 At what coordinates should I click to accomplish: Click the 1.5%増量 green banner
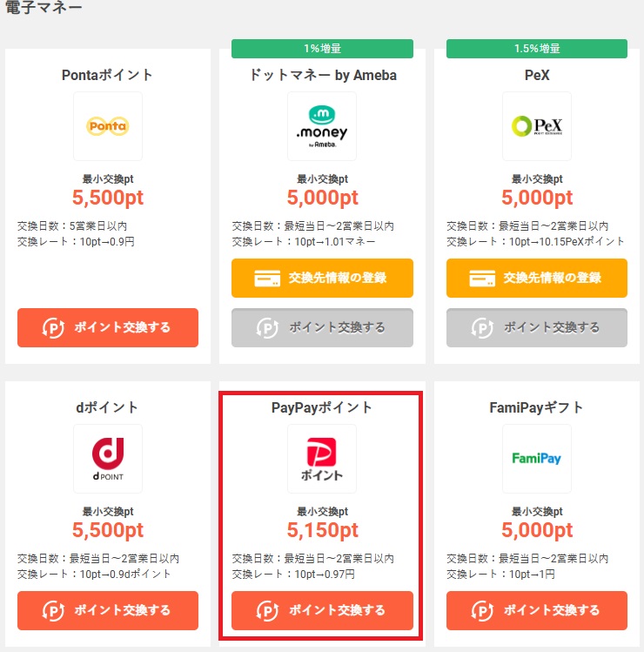pyautogui.click(x=537, y=49)
